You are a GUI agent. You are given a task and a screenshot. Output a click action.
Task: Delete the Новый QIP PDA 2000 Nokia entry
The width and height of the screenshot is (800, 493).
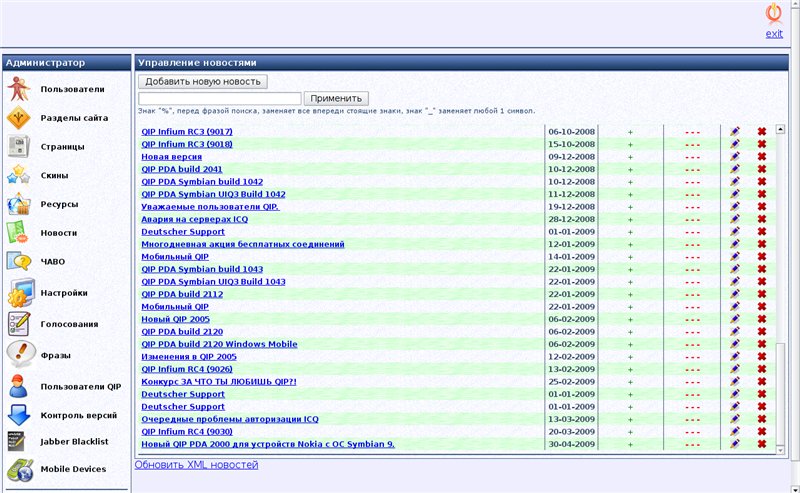click(x=762, y=444)
